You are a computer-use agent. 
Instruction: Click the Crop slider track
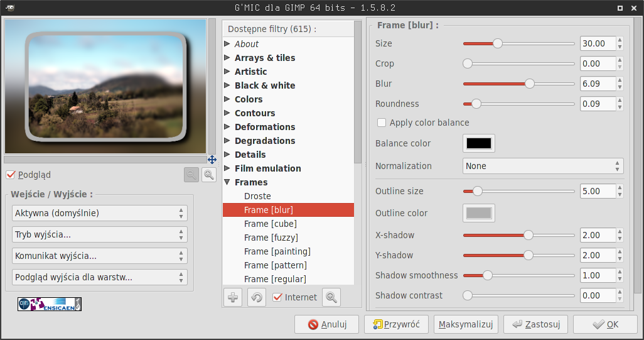(518, 63)
